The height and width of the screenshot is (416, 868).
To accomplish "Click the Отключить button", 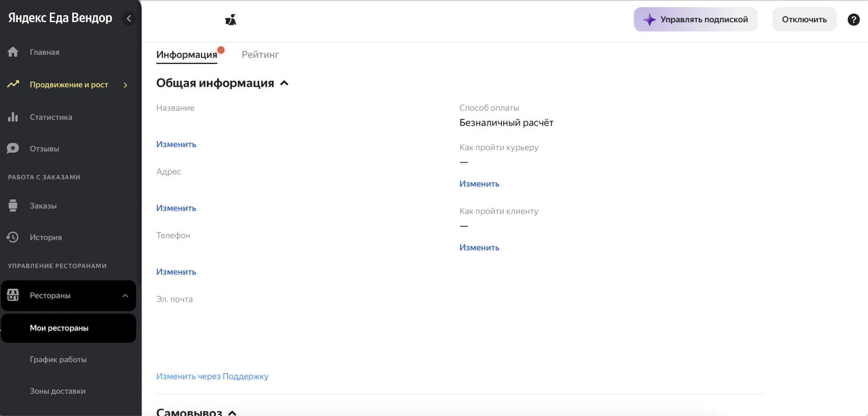I will [804, 19].
